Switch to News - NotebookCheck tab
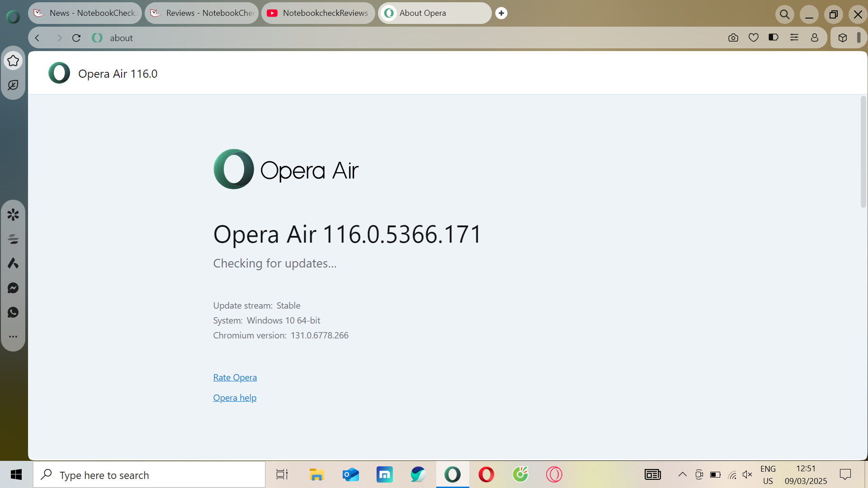Screen dimensions: 868x488 85,13
